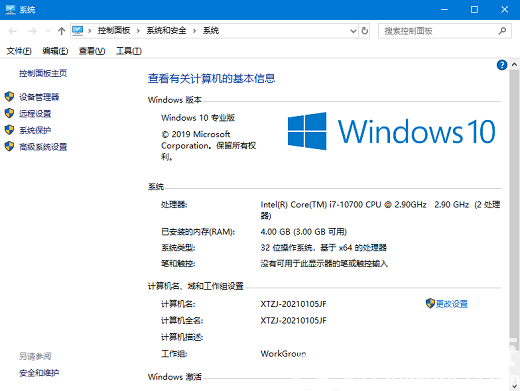Open 高级系统设置 link
Image resolution: width=520 pixels, height=391 pixels.
click(x=43, y=147)
